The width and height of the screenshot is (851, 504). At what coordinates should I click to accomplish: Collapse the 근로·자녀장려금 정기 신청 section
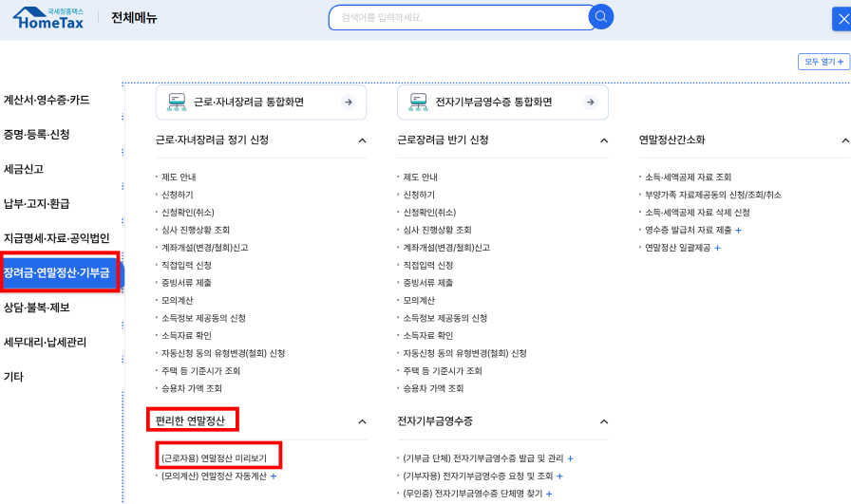[x=362, y=140]
